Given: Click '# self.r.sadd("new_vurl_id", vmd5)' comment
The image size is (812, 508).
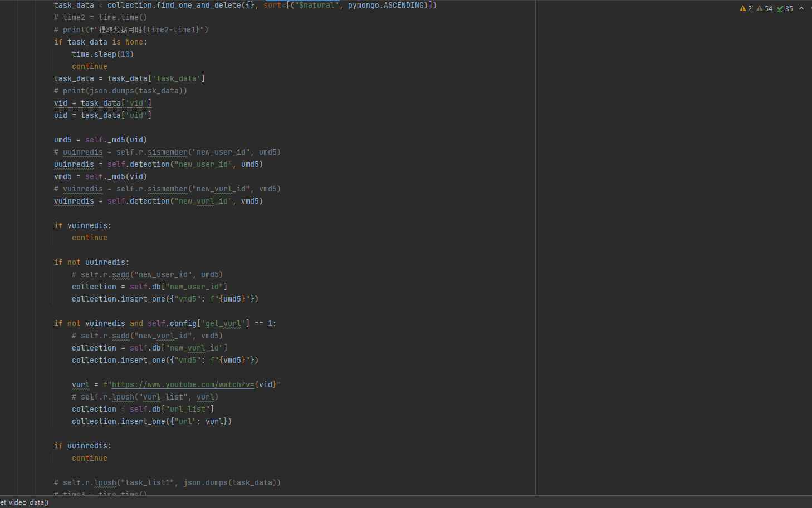Looking at the screenshot, I should pyautogui.click(x=147, y=336).
